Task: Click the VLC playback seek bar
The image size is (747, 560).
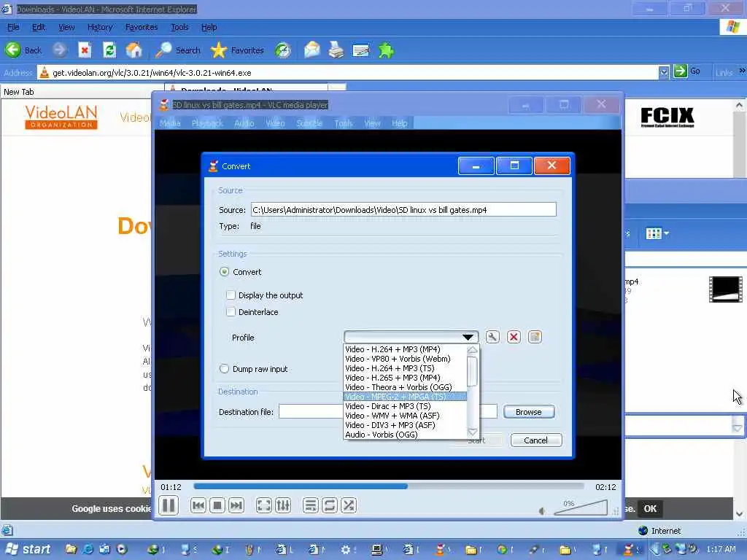Action: [x=388, y=486]
